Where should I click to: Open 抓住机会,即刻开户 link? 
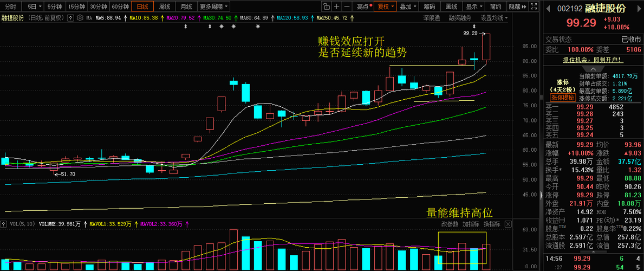tap(593, 60)
